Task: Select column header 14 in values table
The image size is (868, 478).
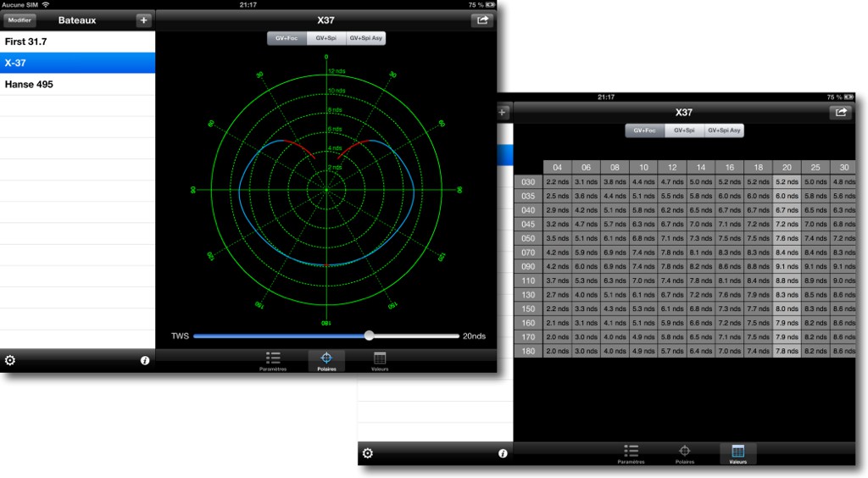Action: tap(701, 168)
